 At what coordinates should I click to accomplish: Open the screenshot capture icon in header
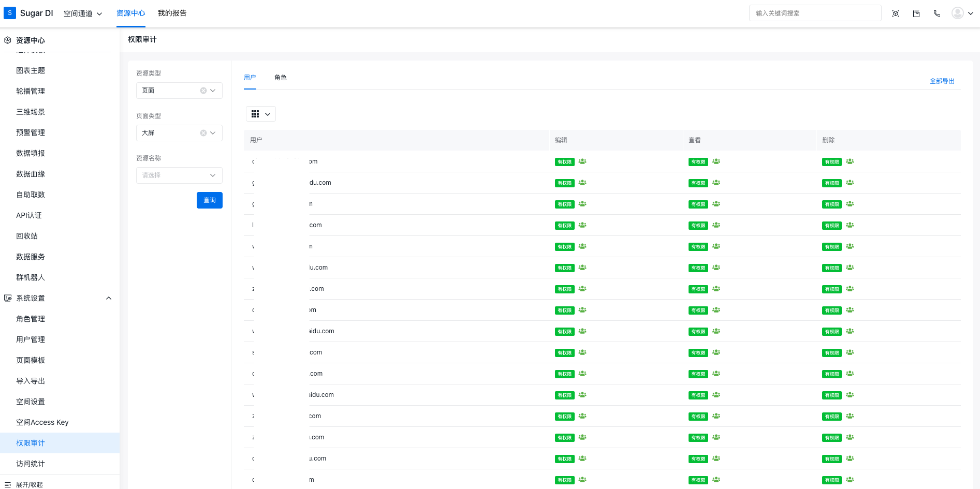pos(896,13)
